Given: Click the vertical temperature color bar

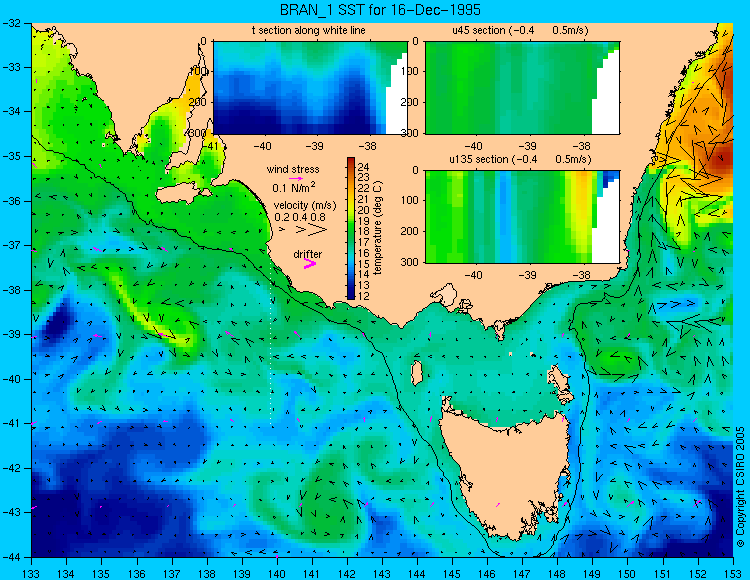Looking at the screenshot, I should (x=351, y=228).
